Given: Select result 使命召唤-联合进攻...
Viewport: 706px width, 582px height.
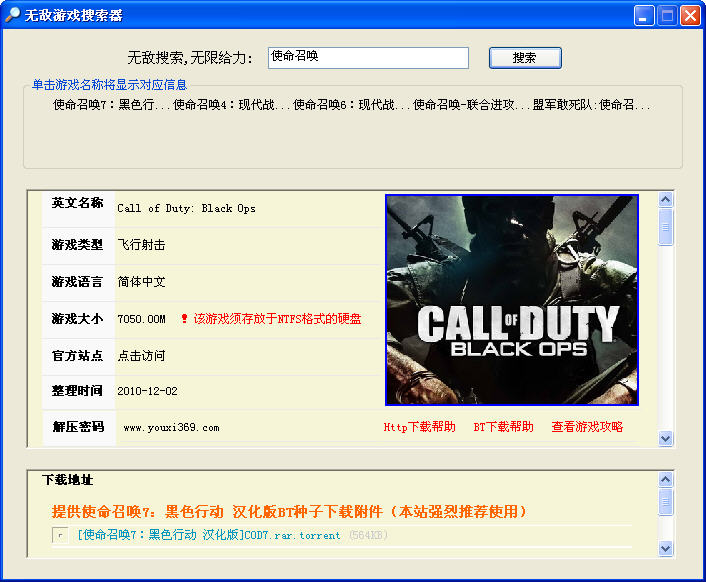Looking at the screenshot, I should pos(469,105).
